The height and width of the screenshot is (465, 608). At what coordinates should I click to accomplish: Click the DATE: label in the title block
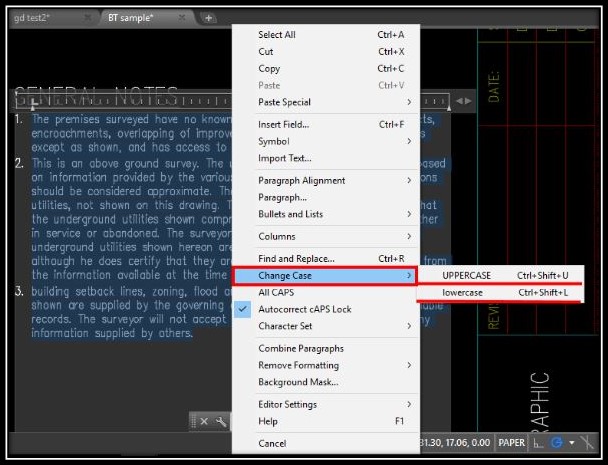(x=494, y=87)
